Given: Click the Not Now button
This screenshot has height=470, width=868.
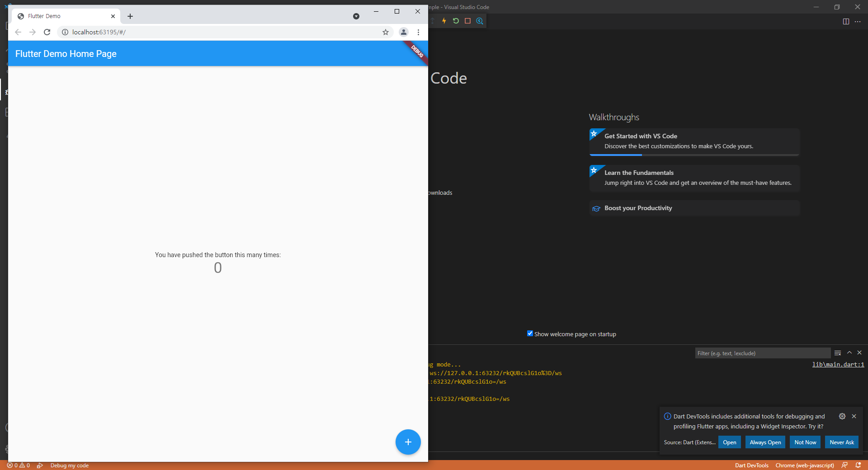Looking at the screenshot, I should coord(805,442).
